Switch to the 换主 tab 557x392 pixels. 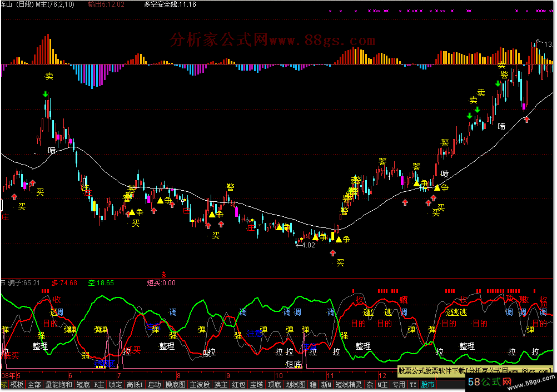(221, 385)
